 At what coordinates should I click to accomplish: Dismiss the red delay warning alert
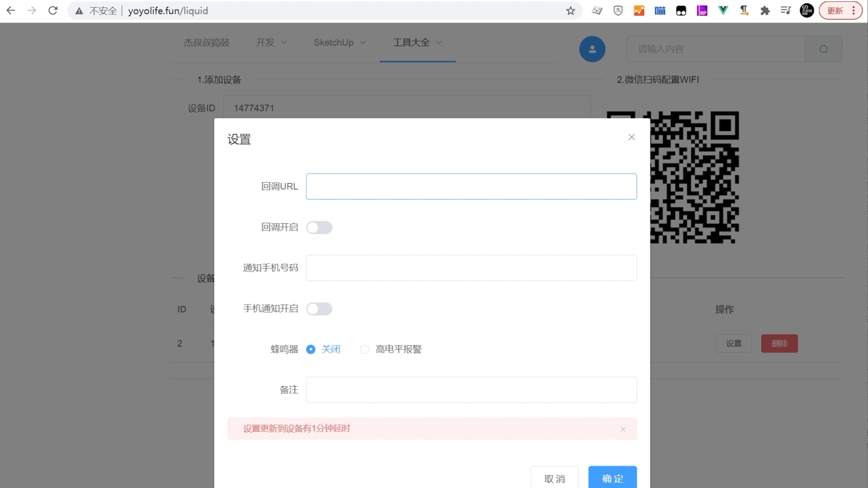tap(623, 429)
